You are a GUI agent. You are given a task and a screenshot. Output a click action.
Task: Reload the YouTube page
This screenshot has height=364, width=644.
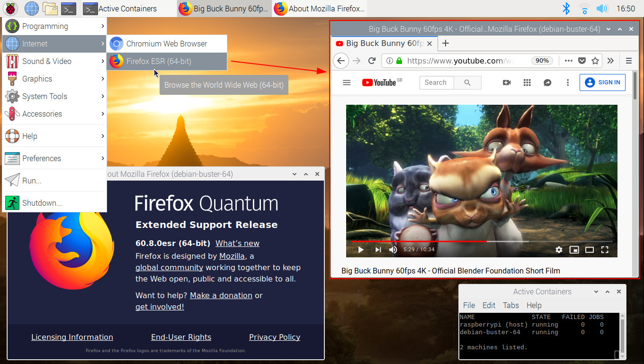(x=372, y=61)
